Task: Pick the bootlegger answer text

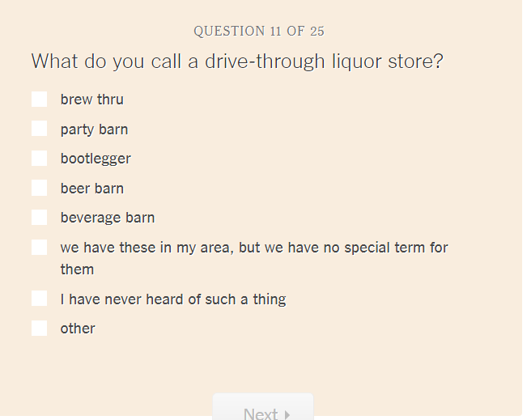Action: (96, 159)
